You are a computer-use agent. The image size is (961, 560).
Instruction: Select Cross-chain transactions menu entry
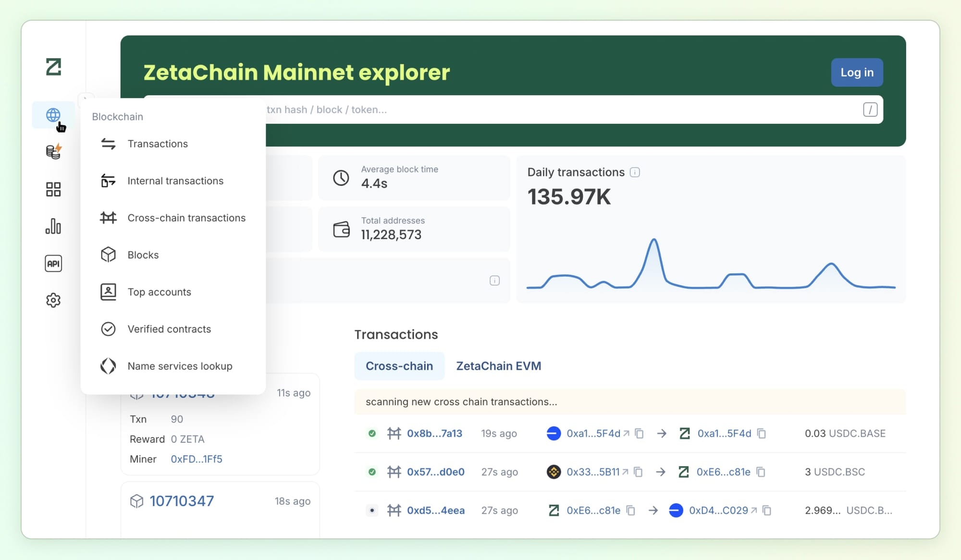pyautogui.click(x=173, y=218)
